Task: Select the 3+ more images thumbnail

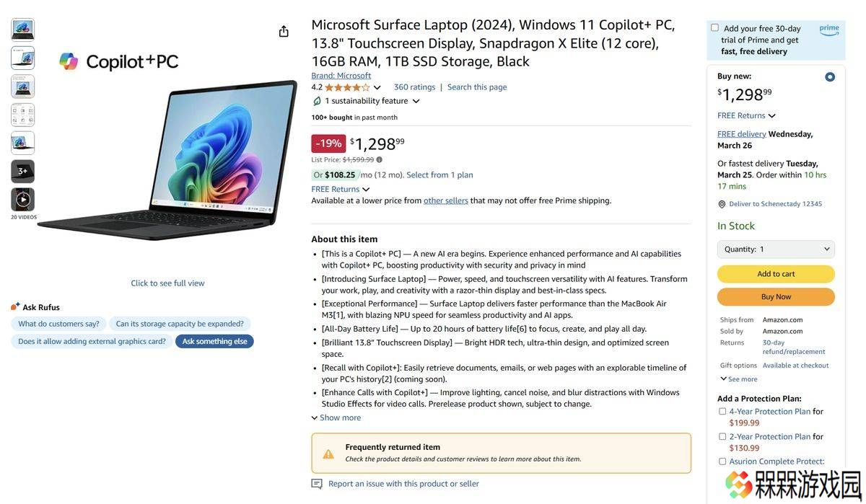Action: [x=23, y=171]
